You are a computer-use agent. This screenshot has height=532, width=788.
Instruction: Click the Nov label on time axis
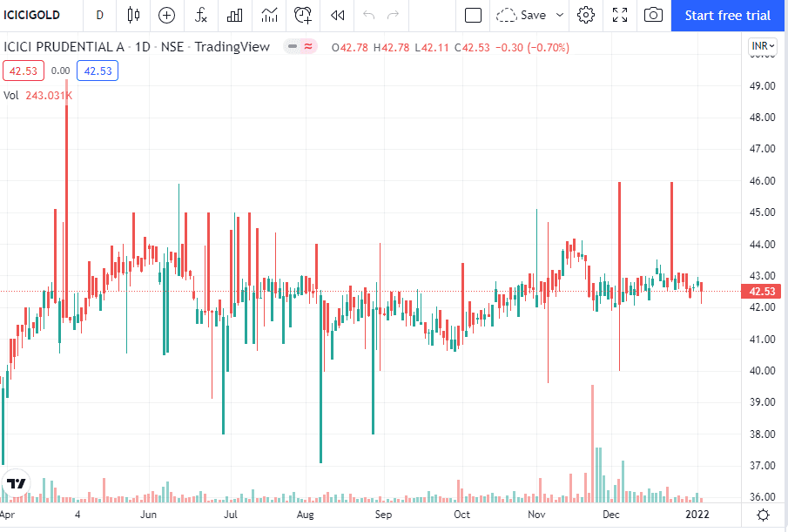point(536,515)
